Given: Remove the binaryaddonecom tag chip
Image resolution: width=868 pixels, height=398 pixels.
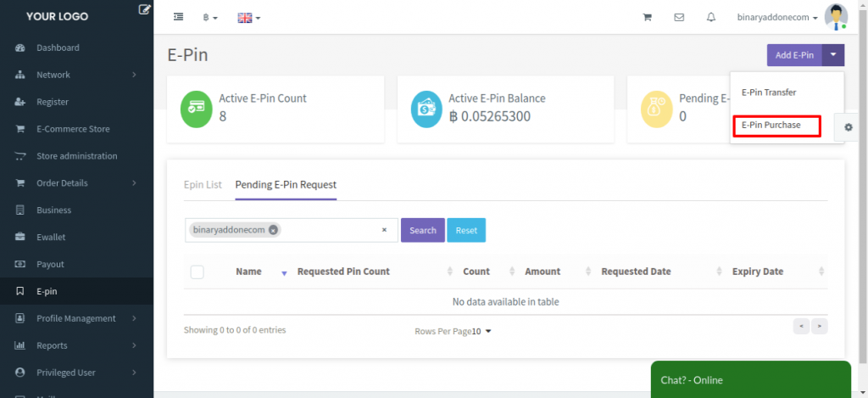Looking at the screenshot, I should click(273, 230).
